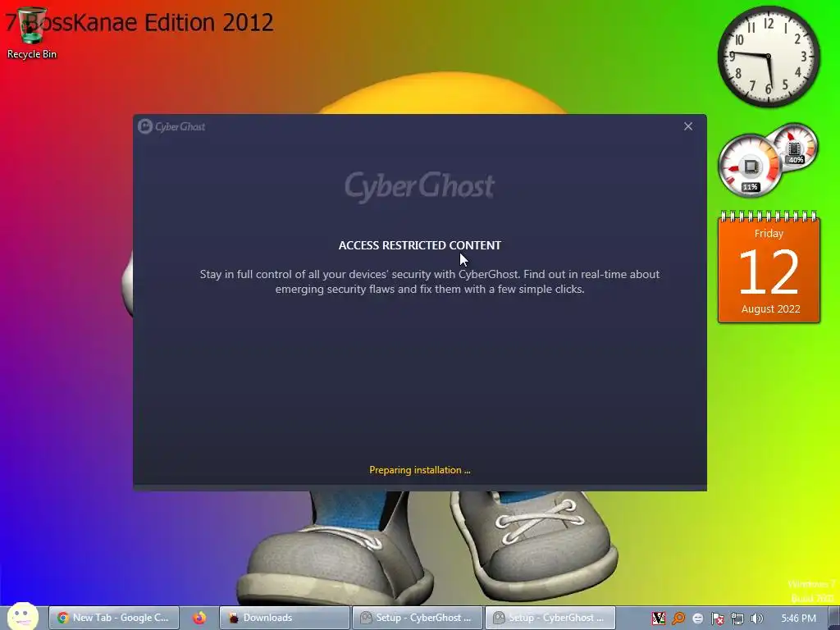Click the installer progress bar at the window bottom
Image resolution: width=840 pixels, height=630 pixels.
(419, 487)
